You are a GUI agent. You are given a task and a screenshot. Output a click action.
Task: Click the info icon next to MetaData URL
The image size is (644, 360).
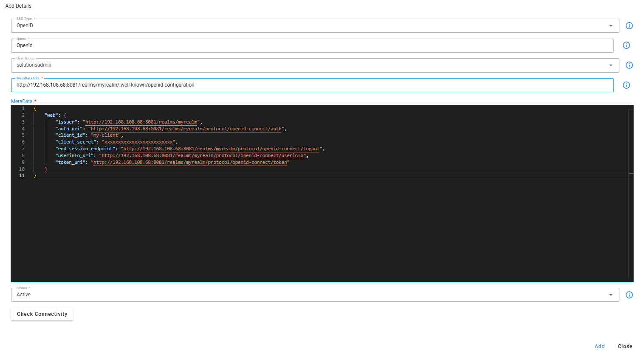(x=626, y=85)
